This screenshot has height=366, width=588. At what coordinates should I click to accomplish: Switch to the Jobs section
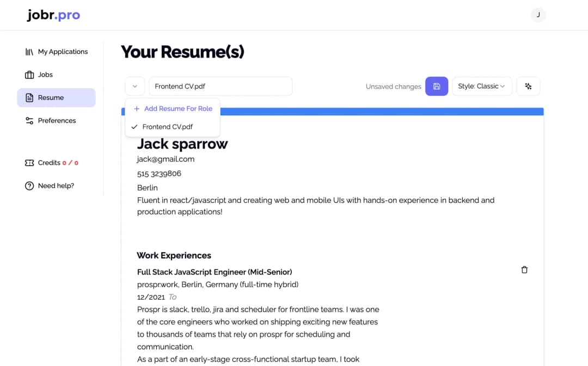coord(46,75)
